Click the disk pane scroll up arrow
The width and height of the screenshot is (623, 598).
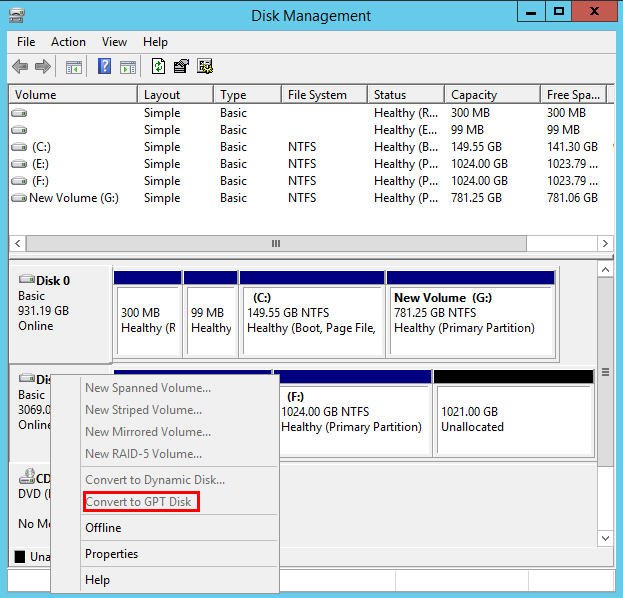[x=605, y=270]
